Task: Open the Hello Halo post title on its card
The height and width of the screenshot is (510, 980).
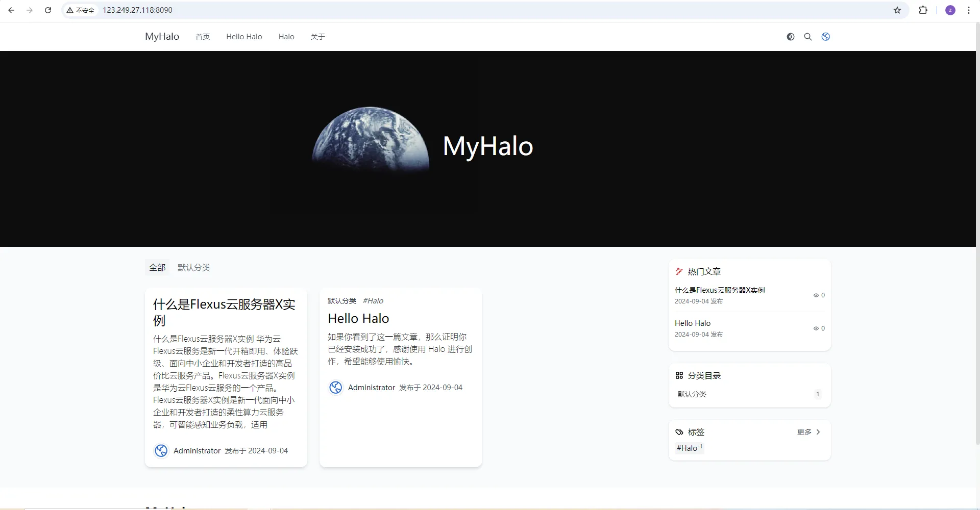Action: coord(358,318)
